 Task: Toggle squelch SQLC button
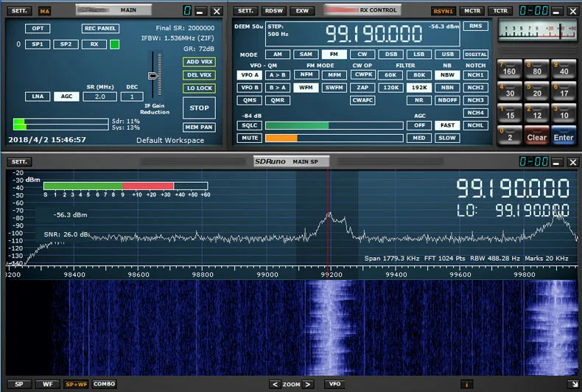click(x=250, y=125)
